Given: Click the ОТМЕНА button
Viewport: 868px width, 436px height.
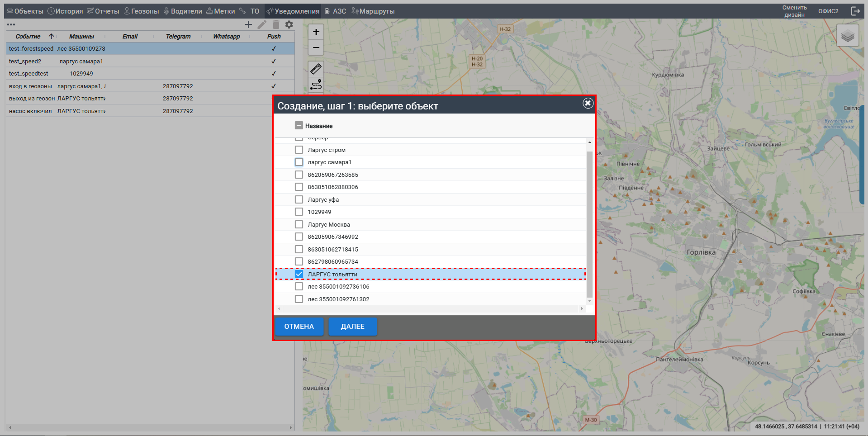Looking at the screenshot, I should pos(299,327).
